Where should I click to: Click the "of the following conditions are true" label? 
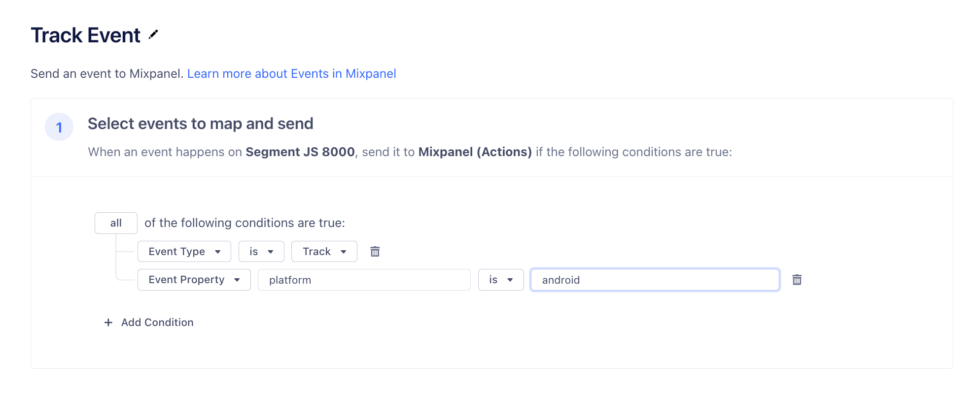tap(245, 223)
